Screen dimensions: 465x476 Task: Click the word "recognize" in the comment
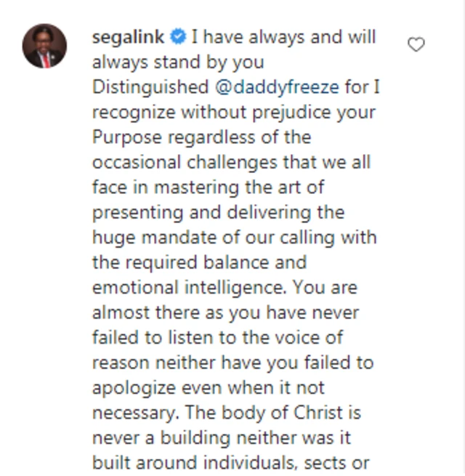click(x=130, y=112)
